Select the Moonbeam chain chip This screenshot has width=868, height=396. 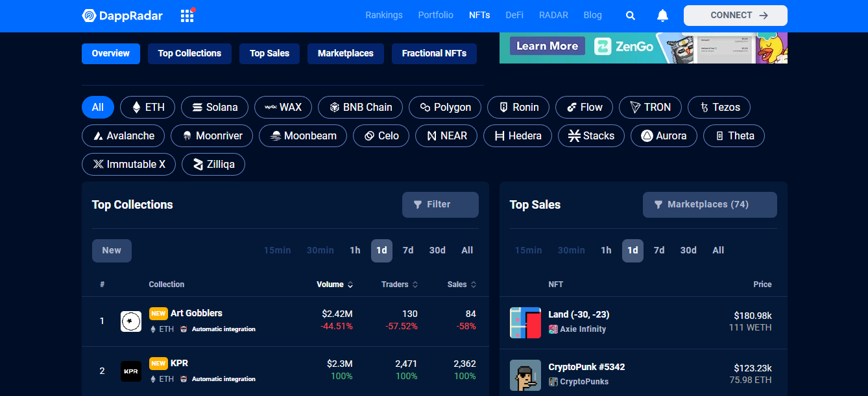pos(303,135)
